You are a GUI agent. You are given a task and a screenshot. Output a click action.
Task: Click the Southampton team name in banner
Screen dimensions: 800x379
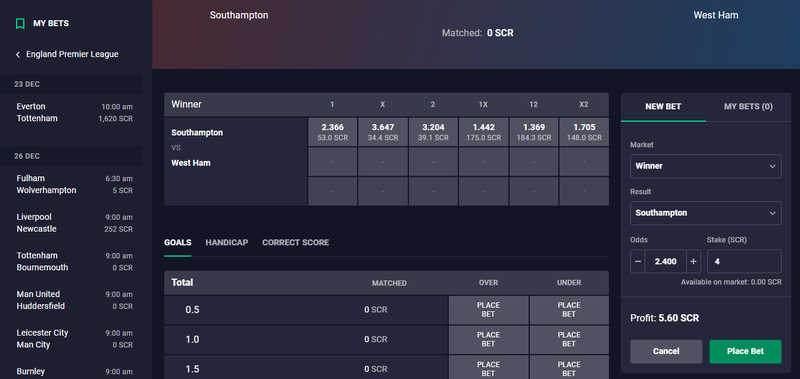click(x=239, y=15)
